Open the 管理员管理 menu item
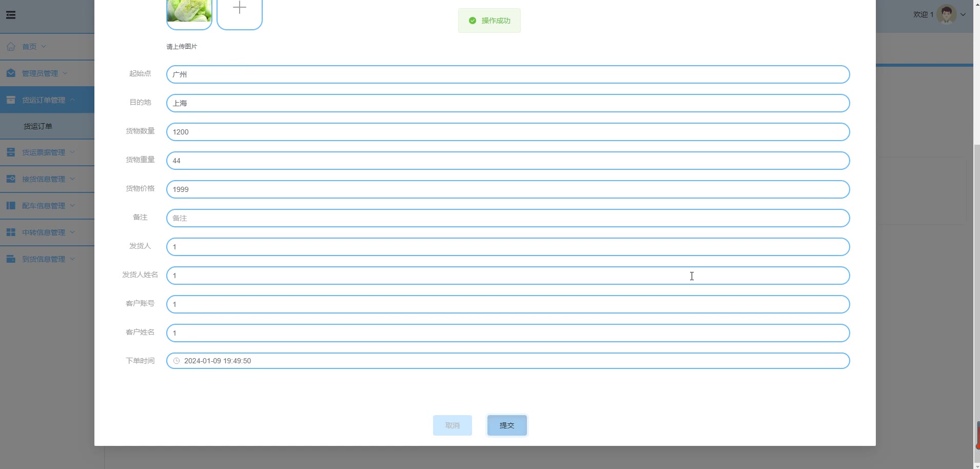Viewport: 980px width, 469px height. click(47, 73)
